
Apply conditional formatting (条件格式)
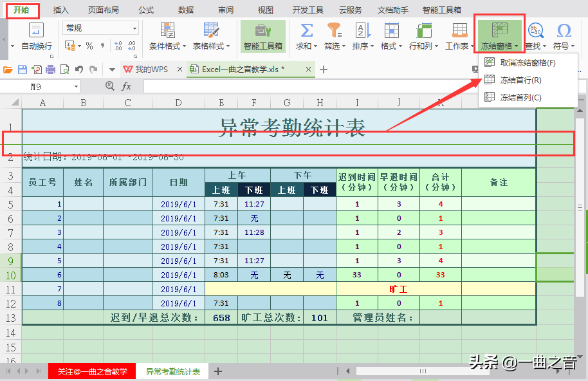point(167,35)
